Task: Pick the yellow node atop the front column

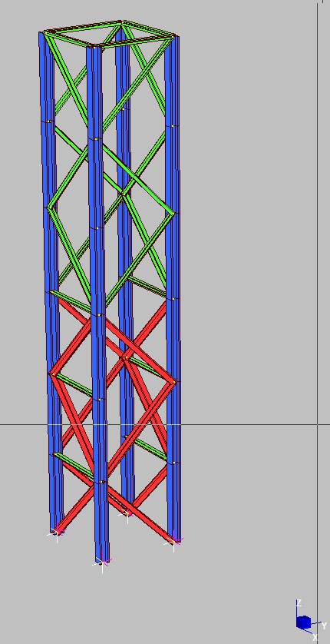Action: [94, 48]
